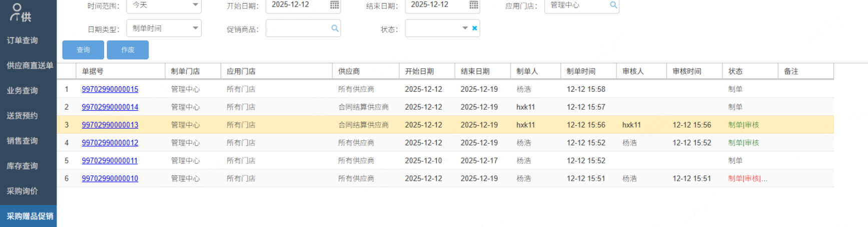This screenshot has width=868, height=227.
Task: Open document link 99702990000013
Action: (x=110, y=125)
